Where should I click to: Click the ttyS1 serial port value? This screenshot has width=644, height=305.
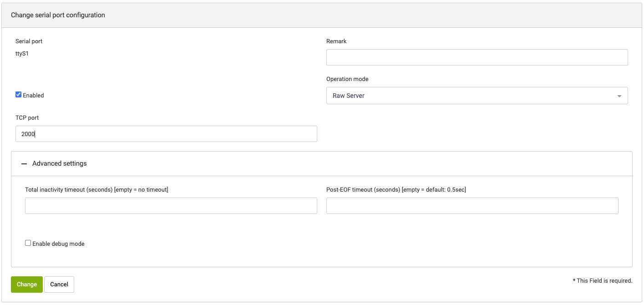[x=22, y=53]
